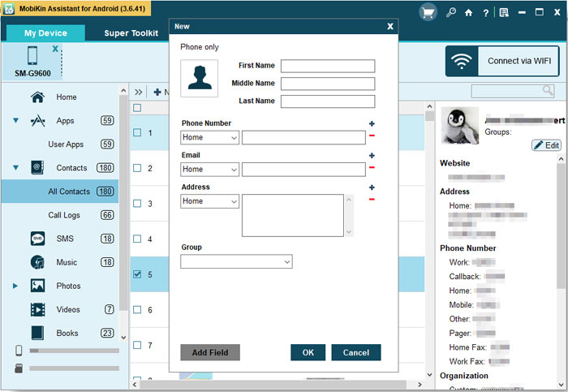Open the question mark help icon
This screenshot has height=392, width=568.
[x=485, y=13]
